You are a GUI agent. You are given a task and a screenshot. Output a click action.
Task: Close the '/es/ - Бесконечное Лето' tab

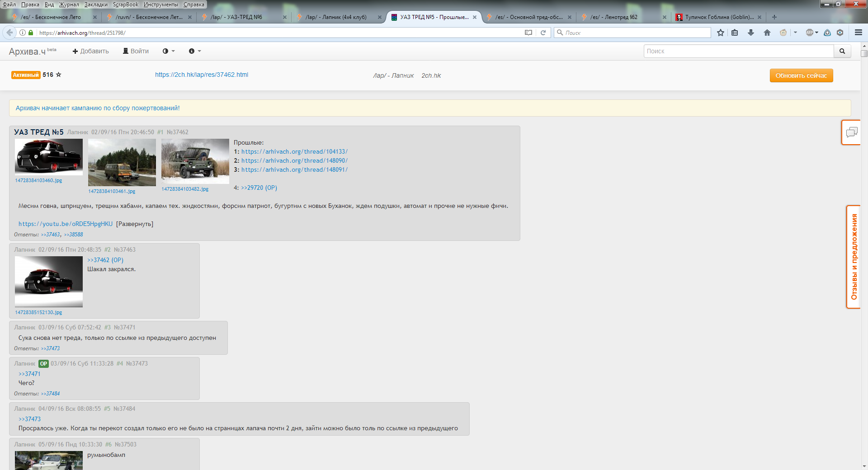94,17
